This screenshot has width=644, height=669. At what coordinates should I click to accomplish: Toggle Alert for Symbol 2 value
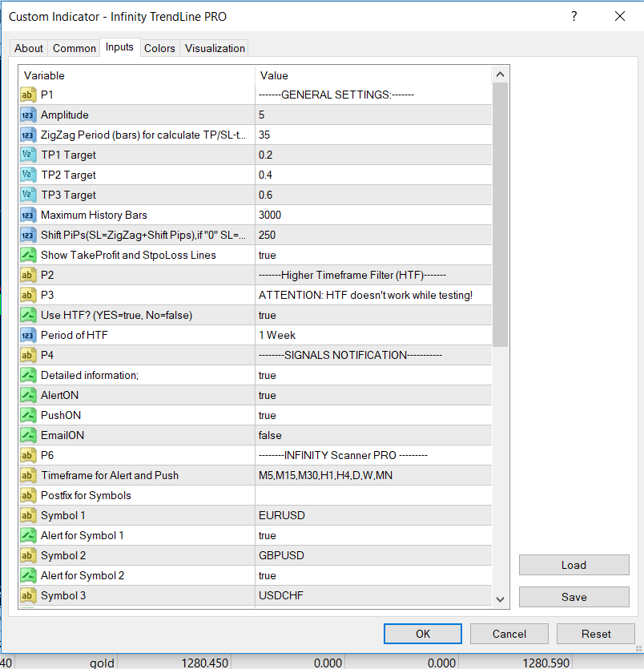click(373, 576)
